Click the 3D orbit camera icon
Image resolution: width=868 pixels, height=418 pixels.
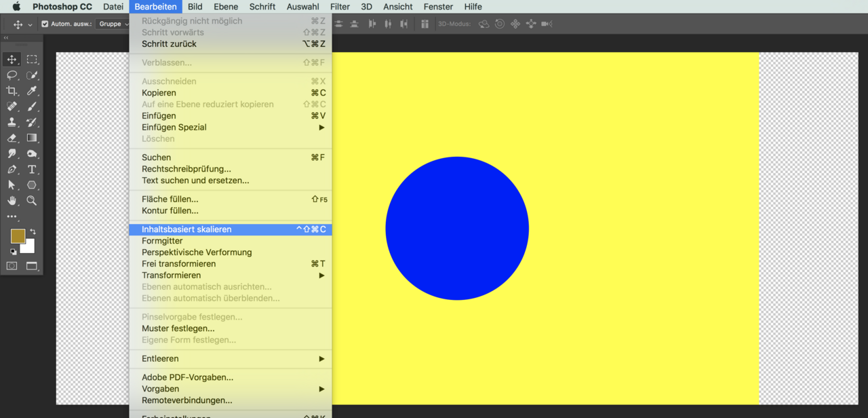click(484, 24)
